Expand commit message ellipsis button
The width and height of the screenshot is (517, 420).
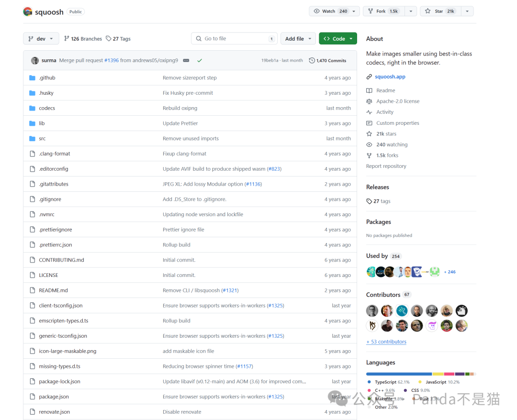186,61
